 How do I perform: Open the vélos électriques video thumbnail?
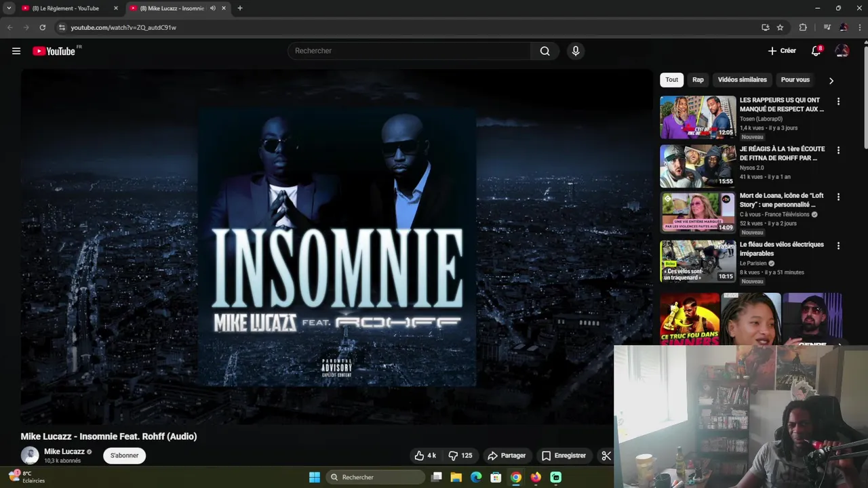[x=698, y=262]
